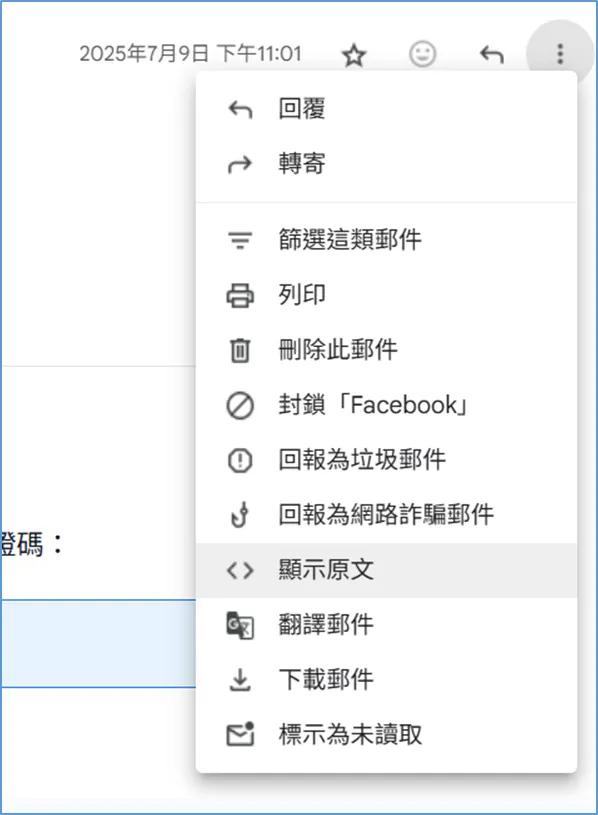Click the hook icon beside 回報為網路詐騙郵件

tap(240, 514)
